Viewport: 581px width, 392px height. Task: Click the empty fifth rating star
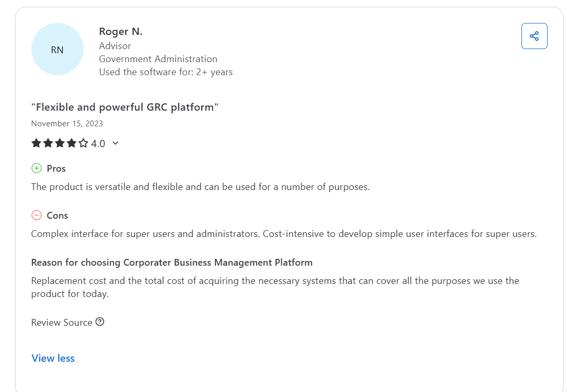point(83,143)
